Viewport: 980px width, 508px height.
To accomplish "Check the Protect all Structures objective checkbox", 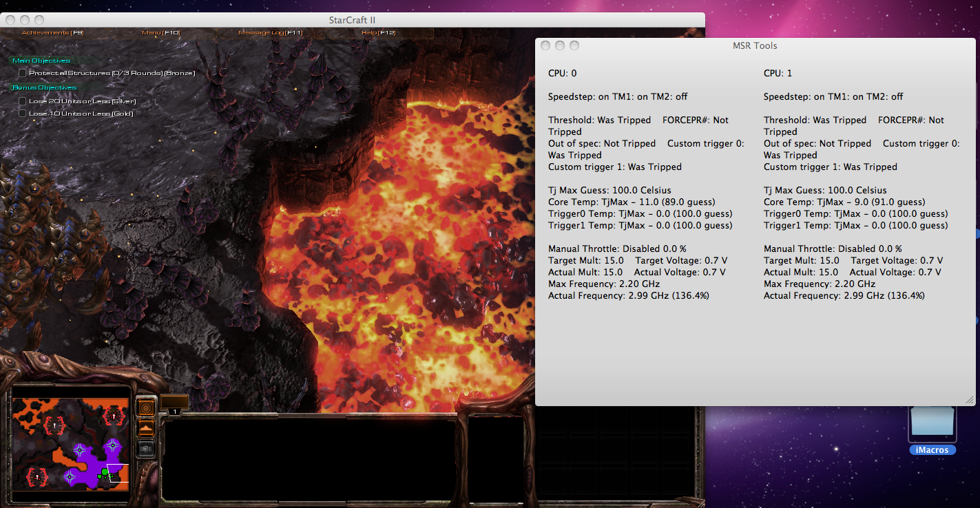I will pos(23,73).
